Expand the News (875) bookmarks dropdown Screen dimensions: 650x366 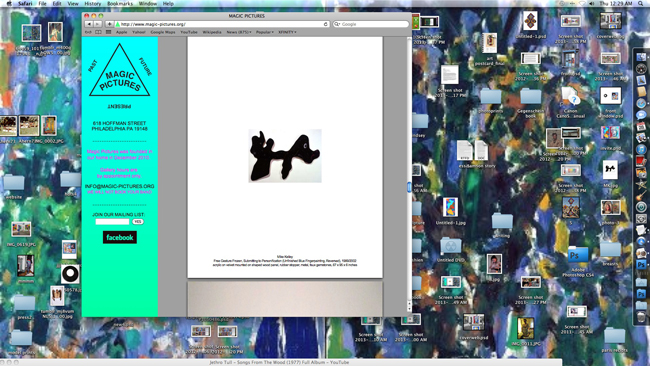(239, 32)
